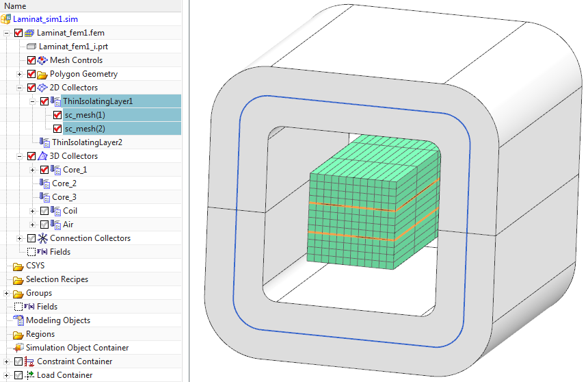The image size is (588, 382).
Task: Select the 2D Collectors icon
Action: tap(42, 88)
